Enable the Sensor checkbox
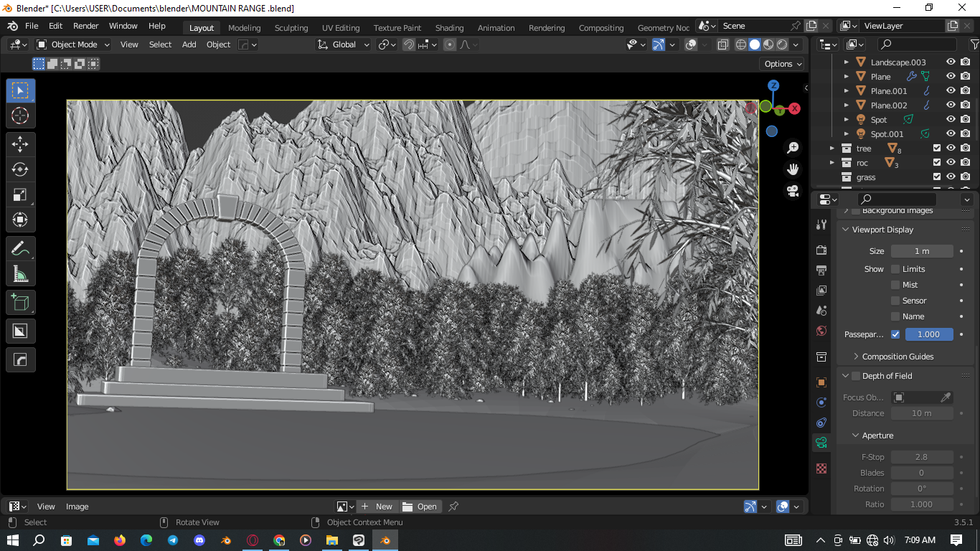Viewport: 980px width, 551px height. (x=895, y=301)
